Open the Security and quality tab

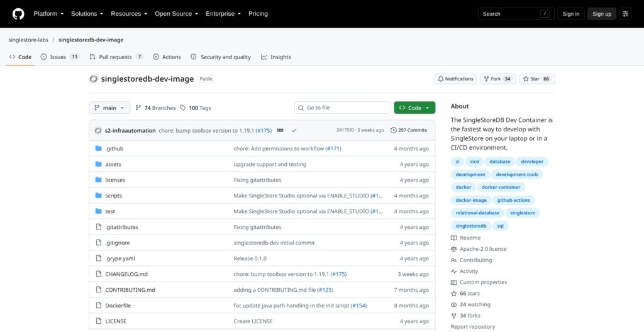[221, 57]
